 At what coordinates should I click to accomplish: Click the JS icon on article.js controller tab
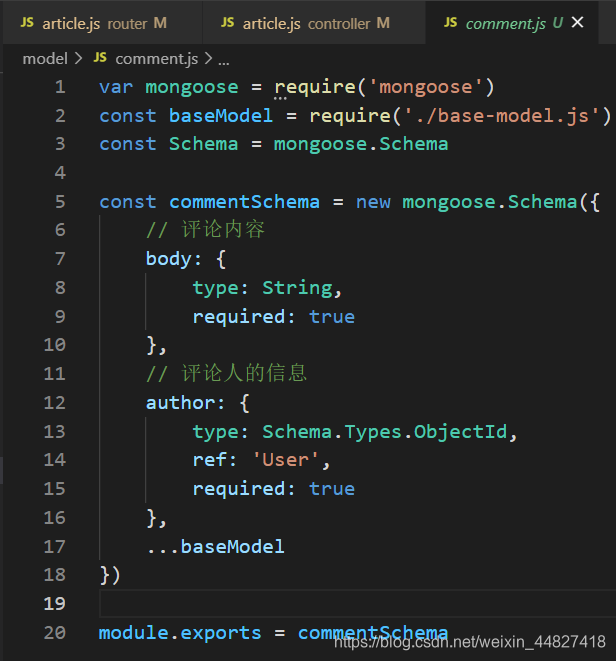(x=227, y=23)
